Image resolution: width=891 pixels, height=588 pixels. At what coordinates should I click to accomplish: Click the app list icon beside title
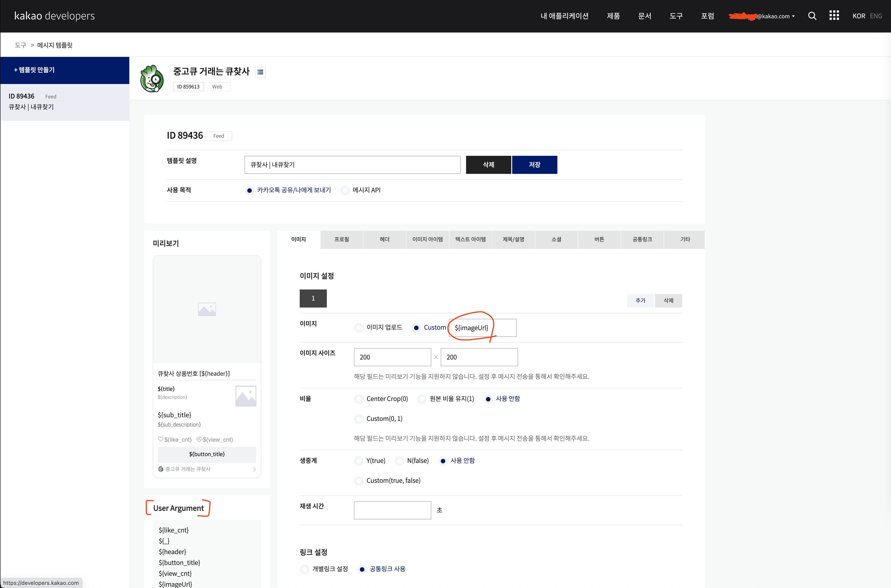260,72
